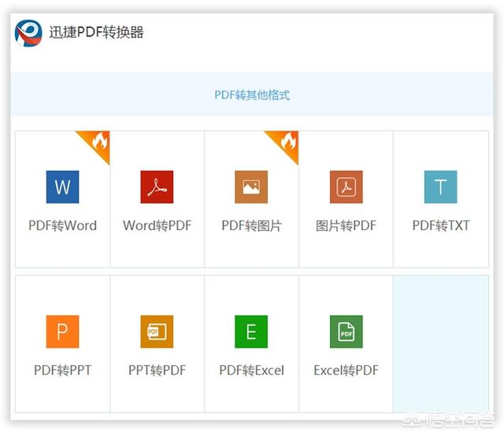Click the 迅捷PDF转换器 title text
The image size is (504, 437).
tap(96, 33)
